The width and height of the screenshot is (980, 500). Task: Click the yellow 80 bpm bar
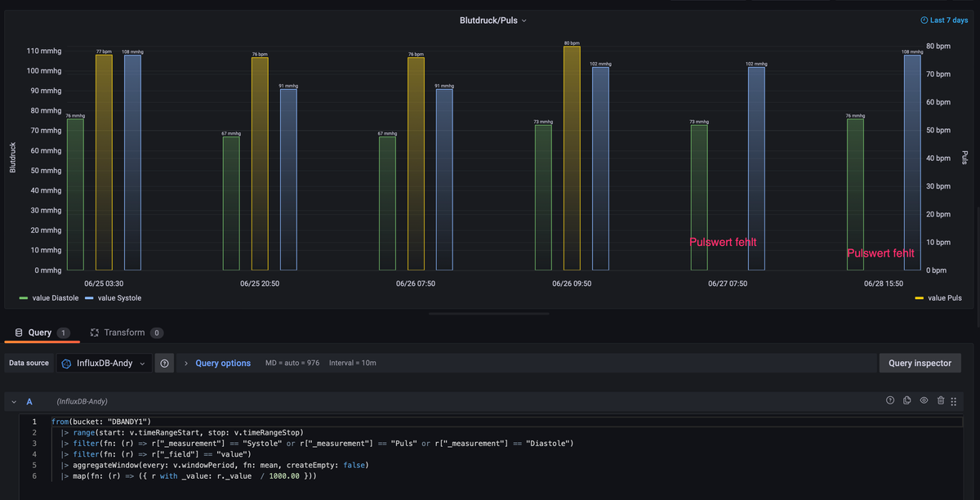(x=572, y=158)
